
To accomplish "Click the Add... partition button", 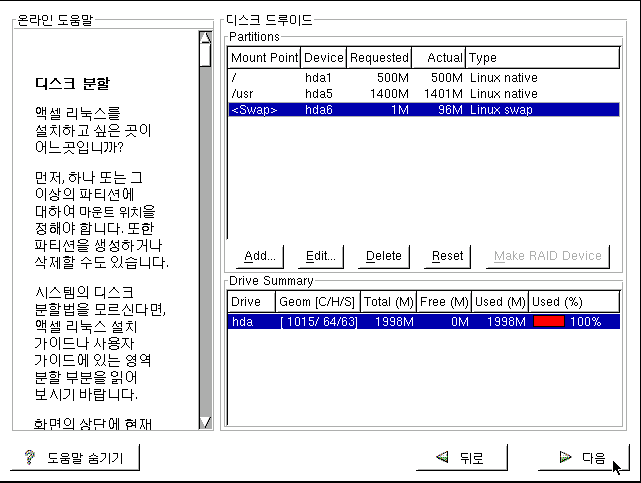I will (260, 256).
